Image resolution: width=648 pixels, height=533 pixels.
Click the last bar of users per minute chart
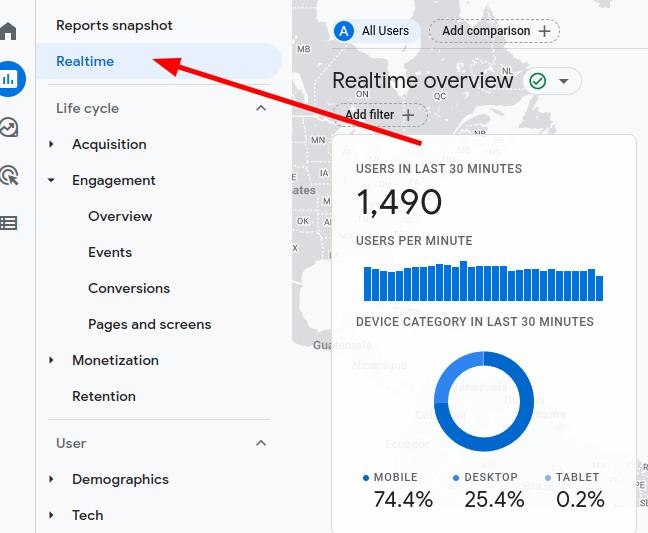(x=599, y=288)
